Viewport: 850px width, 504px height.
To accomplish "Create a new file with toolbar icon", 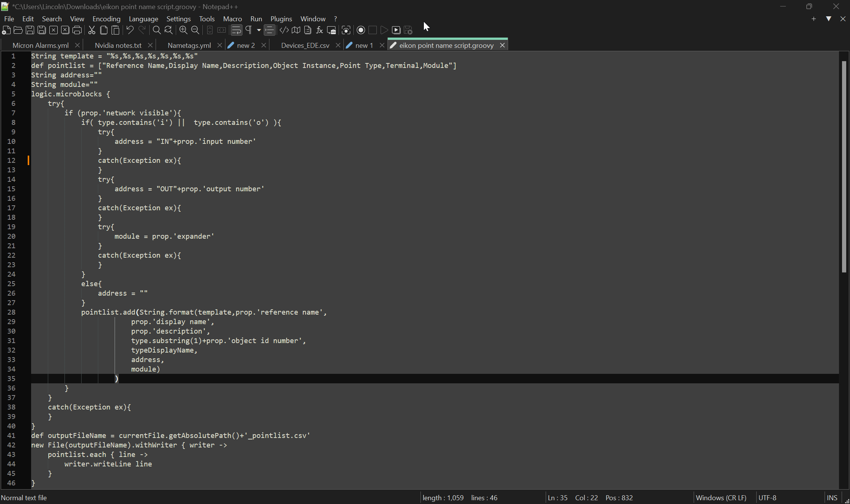I will [x=6, y=30].
